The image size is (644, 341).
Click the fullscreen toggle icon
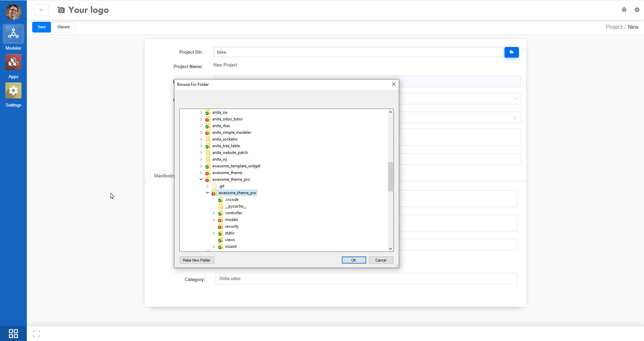click(37, 334)
